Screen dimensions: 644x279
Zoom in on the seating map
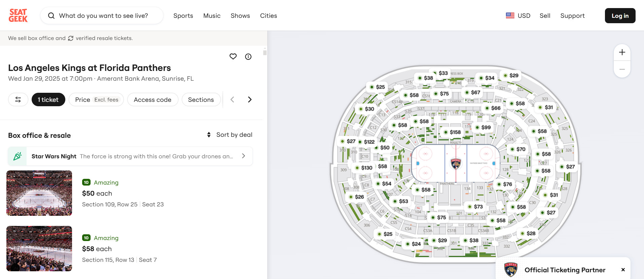pos(622,52)
